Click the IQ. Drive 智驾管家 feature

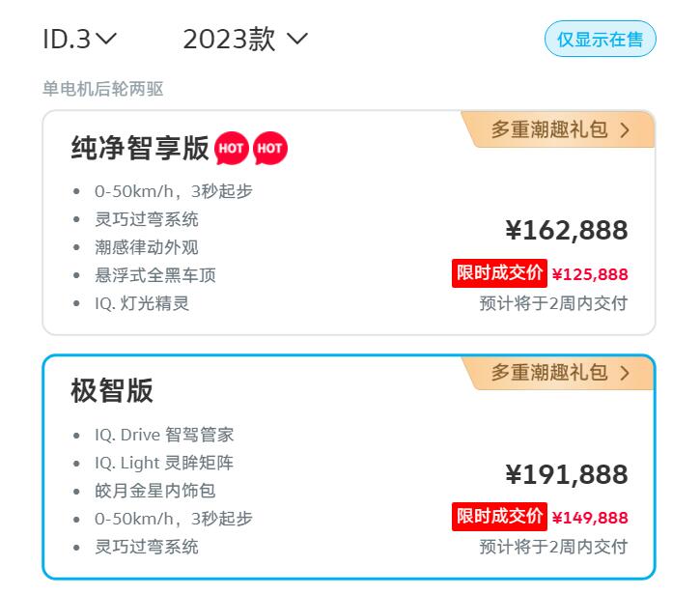[164, 435]
